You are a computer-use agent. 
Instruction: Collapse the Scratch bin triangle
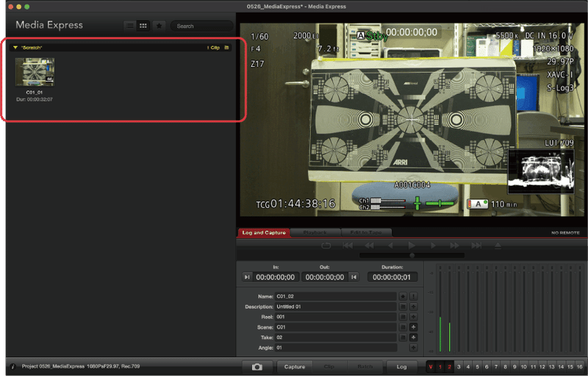[x=15, y=48]
